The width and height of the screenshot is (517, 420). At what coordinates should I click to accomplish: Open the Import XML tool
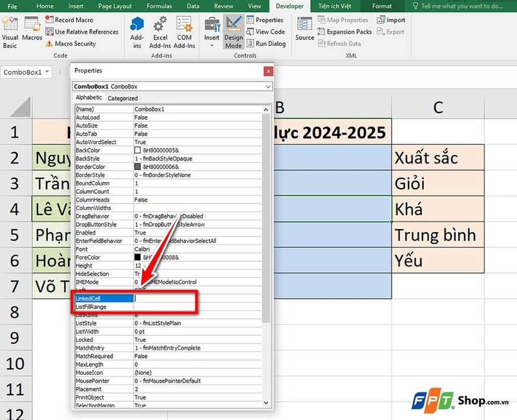[390, 19]
